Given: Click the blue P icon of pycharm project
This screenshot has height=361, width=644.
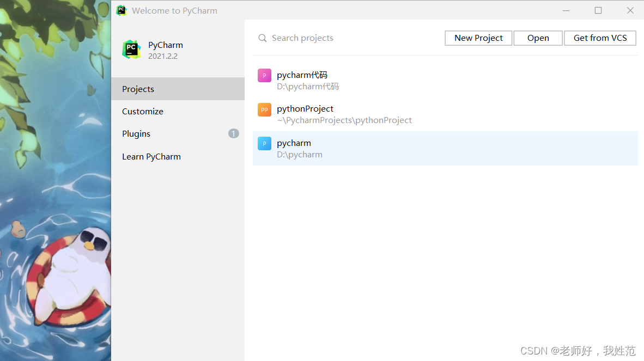Looking at the screenshot, I should [264, 144].
